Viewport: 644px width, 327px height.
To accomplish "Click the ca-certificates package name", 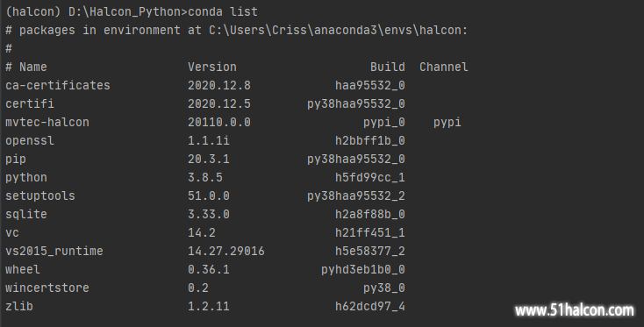I will (58, 85).
